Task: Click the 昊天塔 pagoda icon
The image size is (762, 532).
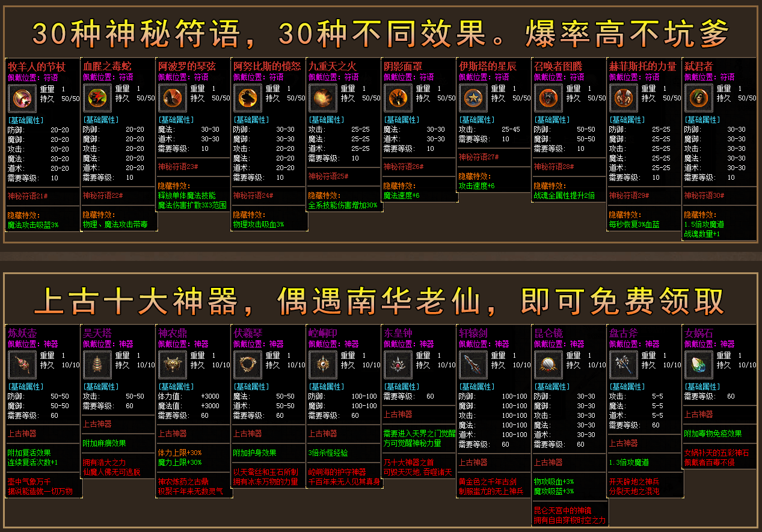Action: (x=97, y=365)
